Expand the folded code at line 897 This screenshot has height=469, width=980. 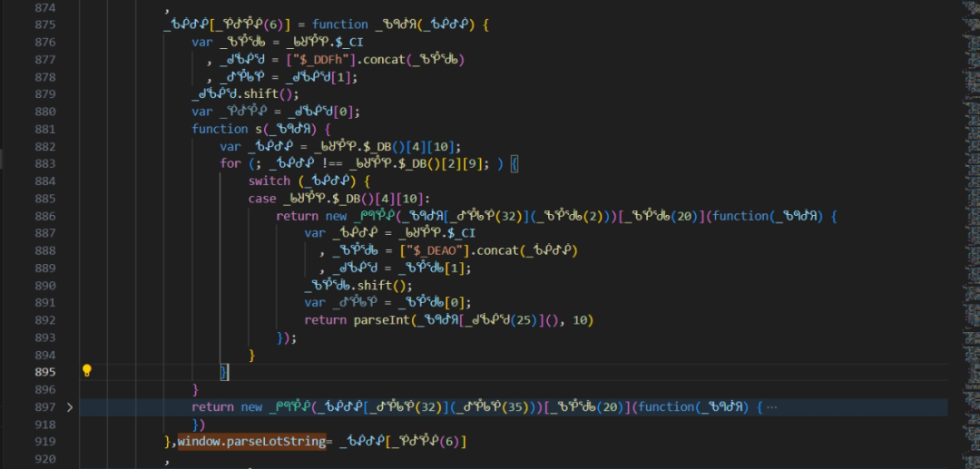[x=70, y=407]
